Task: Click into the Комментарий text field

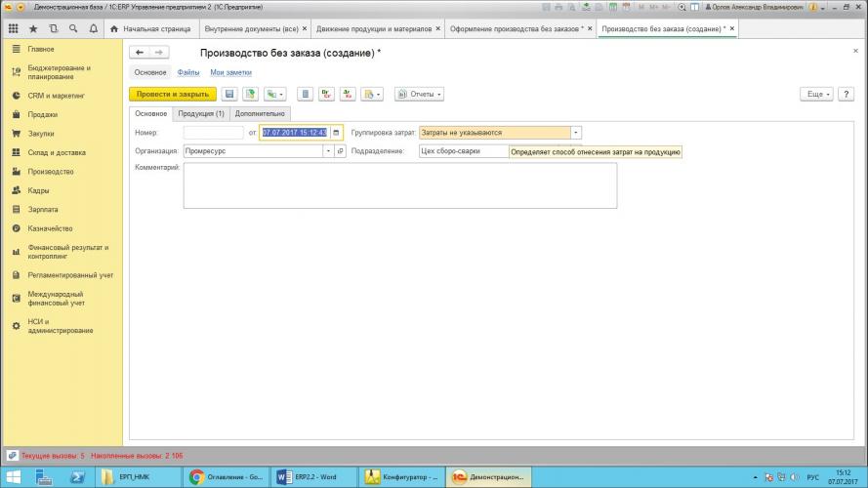Action: (x=400, y=185)
